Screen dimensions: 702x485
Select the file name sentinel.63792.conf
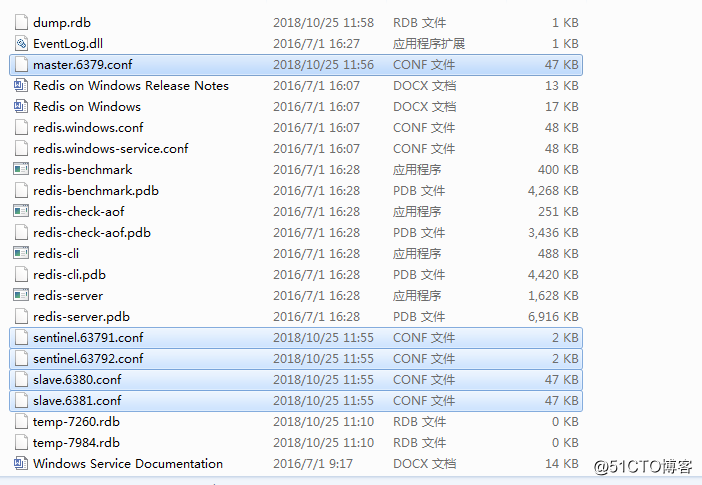(88, 359)
